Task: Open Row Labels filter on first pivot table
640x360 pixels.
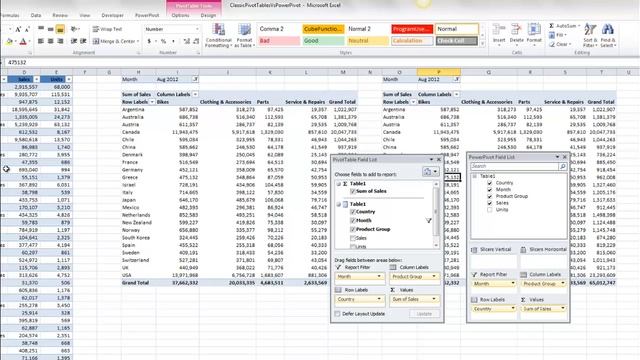Action: (x=152, y=102)
